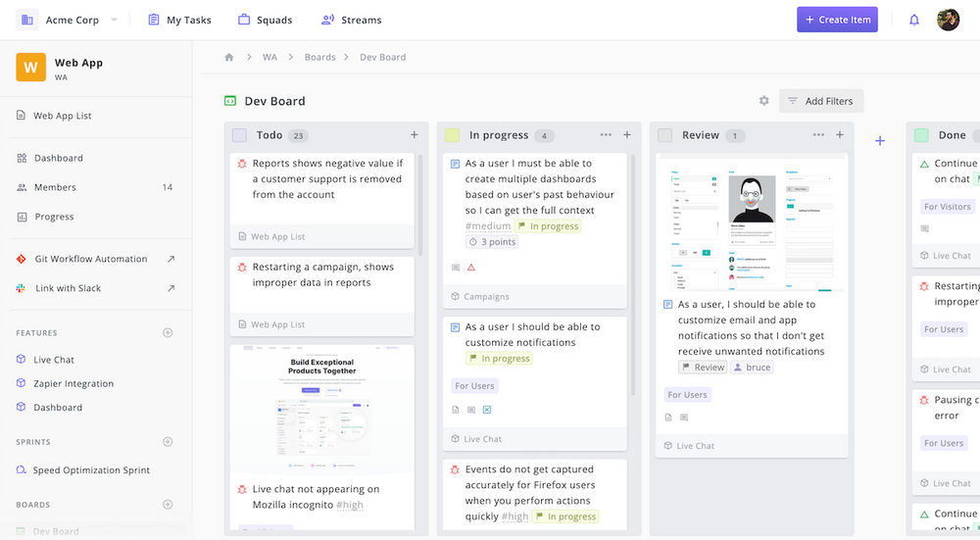Image resolution: width=980 pixels, height=540 pixels.
Task: Add a new board column
Action: pyautogui.click(x=880, y=141)
